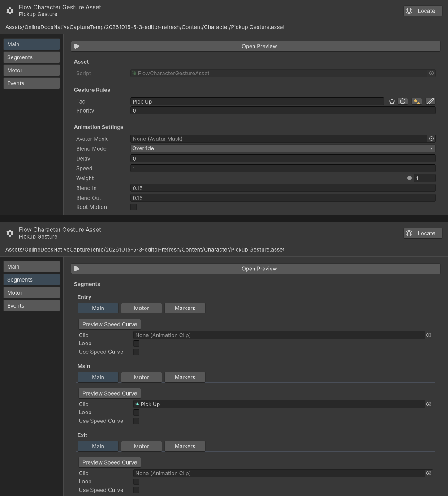Click Preview Speed Curve under Exit
This screenshot has width=448, height=496.
(x=110, y=462)
